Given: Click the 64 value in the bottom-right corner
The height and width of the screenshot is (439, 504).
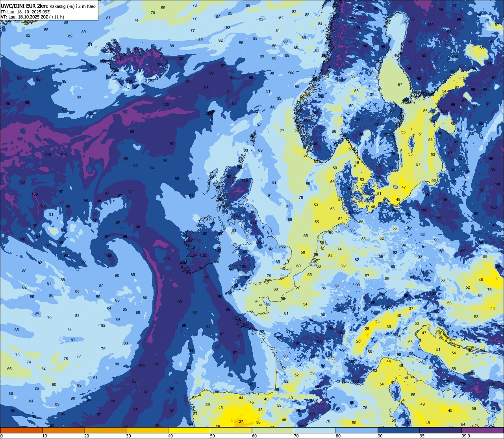Looking at the screenshot, I should coord(463,424).
